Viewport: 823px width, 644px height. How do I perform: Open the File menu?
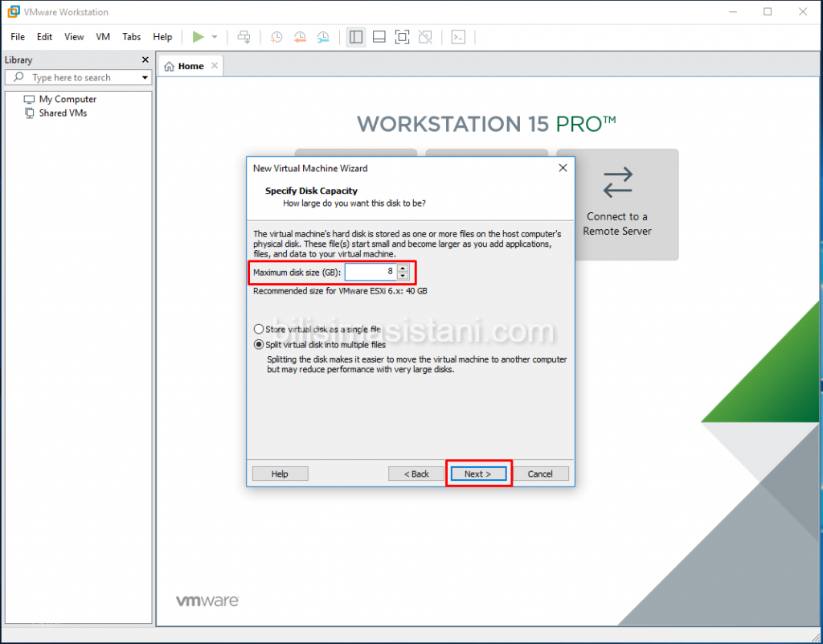pyautogui.click(x=18, y=37)
